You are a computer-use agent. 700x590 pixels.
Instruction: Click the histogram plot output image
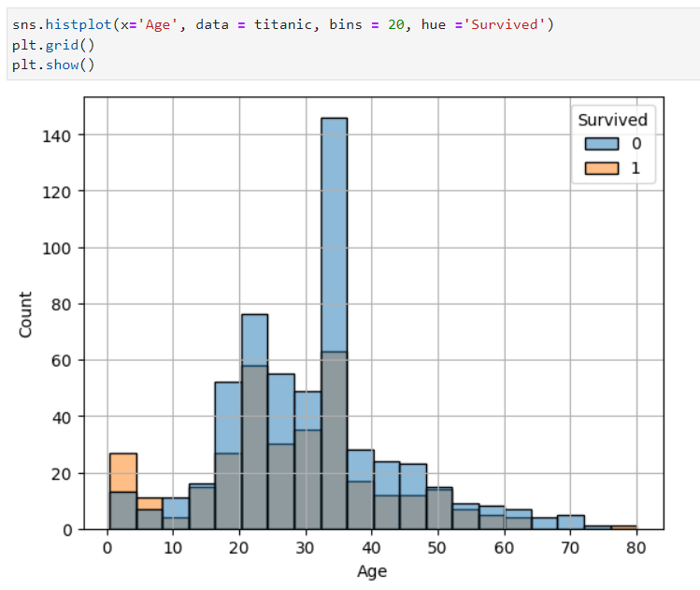340,338
